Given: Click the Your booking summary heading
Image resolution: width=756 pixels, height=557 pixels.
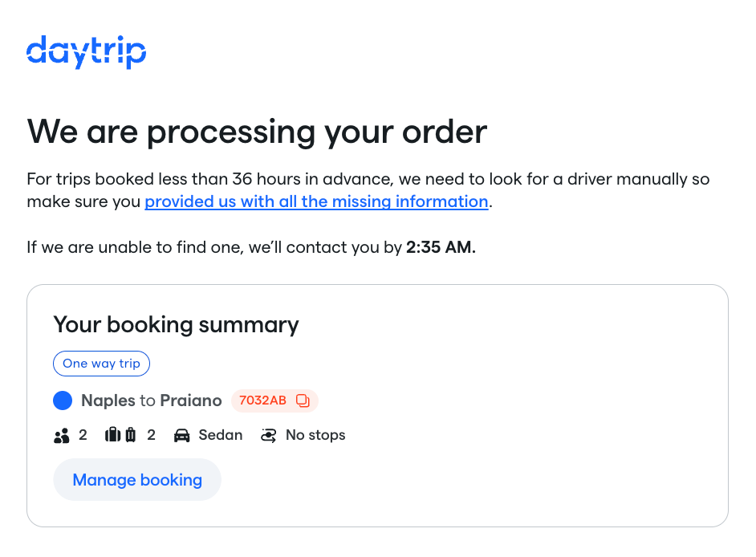Looking at the screenshot, I should pos(176,325).
